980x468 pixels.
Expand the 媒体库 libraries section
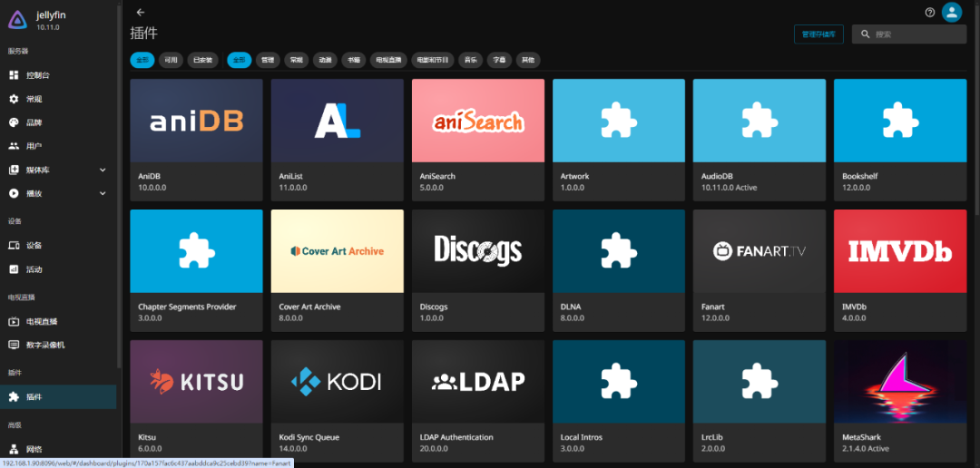point(58,170)
